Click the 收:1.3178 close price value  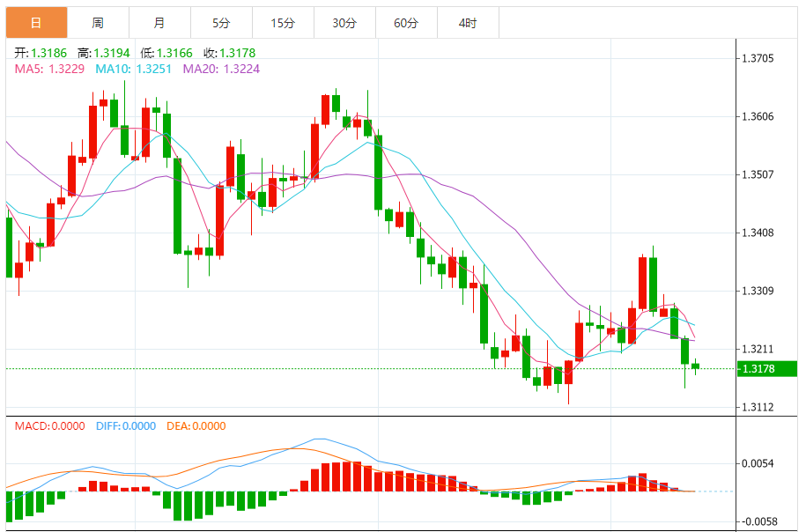230,53
